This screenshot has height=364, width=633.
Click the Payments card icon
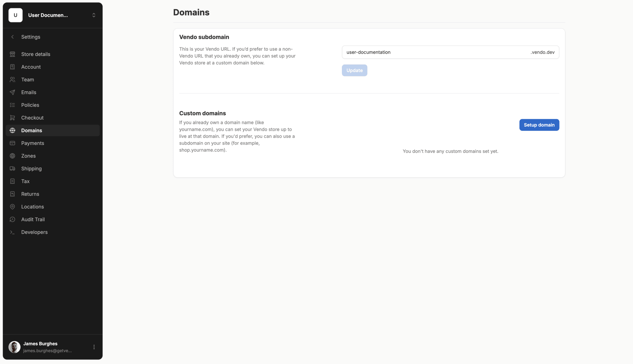pos(13,143)
